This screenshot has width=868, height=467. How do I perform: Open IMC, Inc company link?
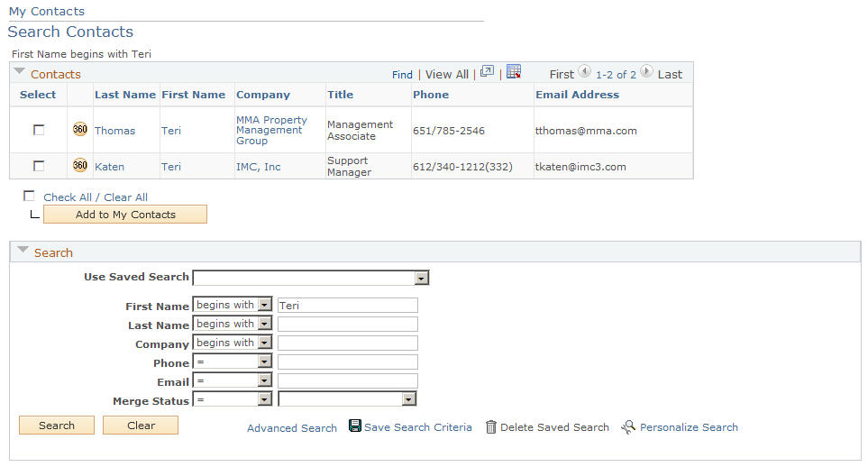[258, 167]
